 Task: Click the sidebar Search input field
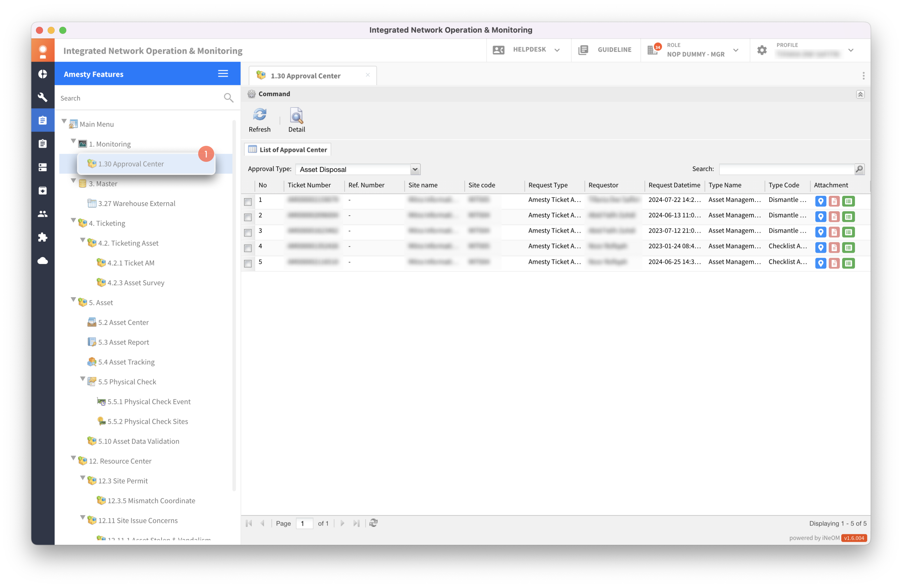pyautogui.click(x=140, y=98)
